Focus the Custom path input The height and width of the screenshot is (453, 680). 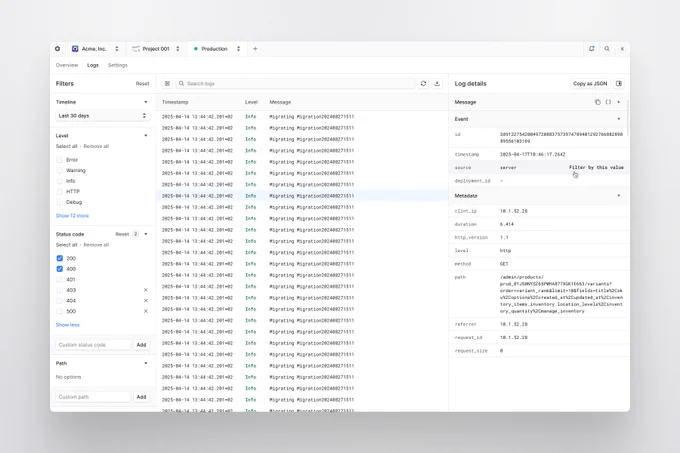93,397
